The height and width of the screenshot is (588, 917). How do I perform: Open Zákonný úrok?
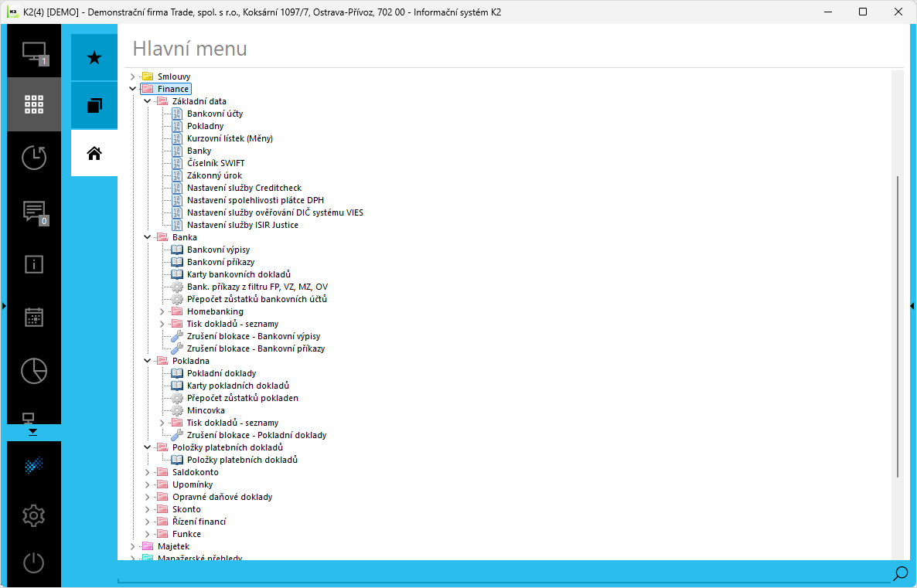tap(214, 175)
